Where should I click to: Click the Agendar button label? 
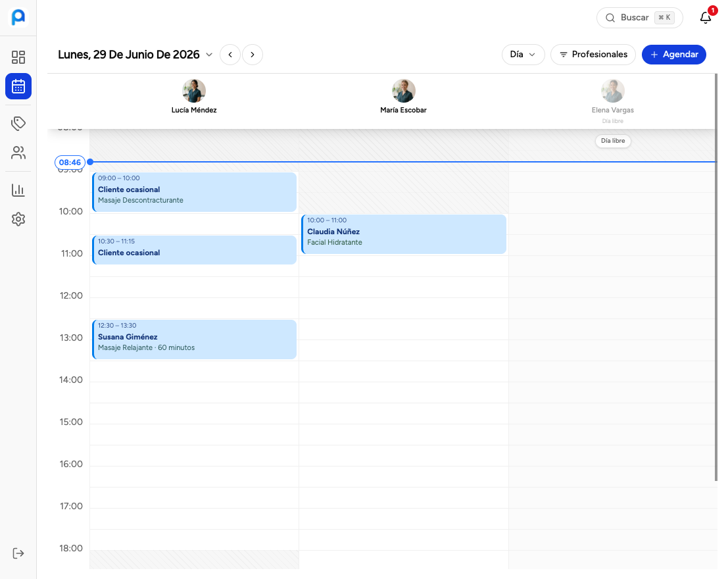[x=680, y=55]
